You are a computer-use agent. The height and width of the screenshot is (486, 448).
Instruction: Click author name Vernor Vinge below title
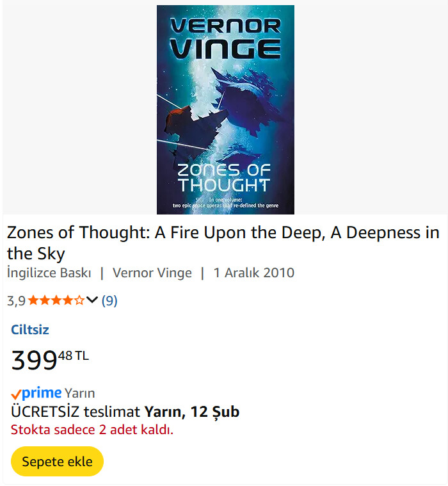tap(152, 273)
